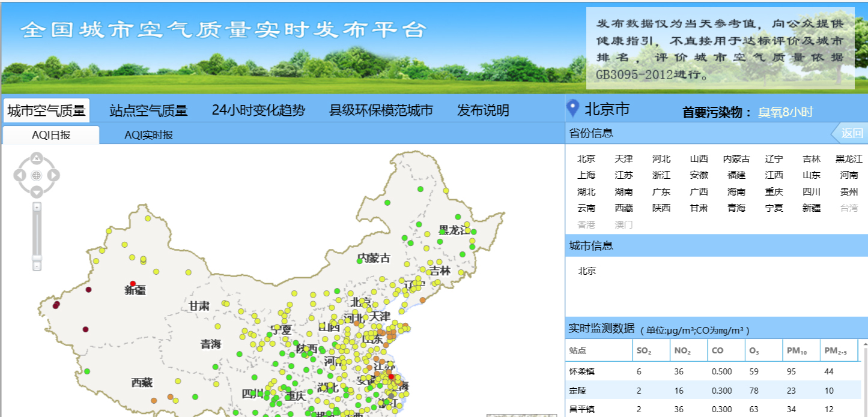Screen dimensions: 868x417
Task: Select 河北 from the province list
Action: [660, 159]
